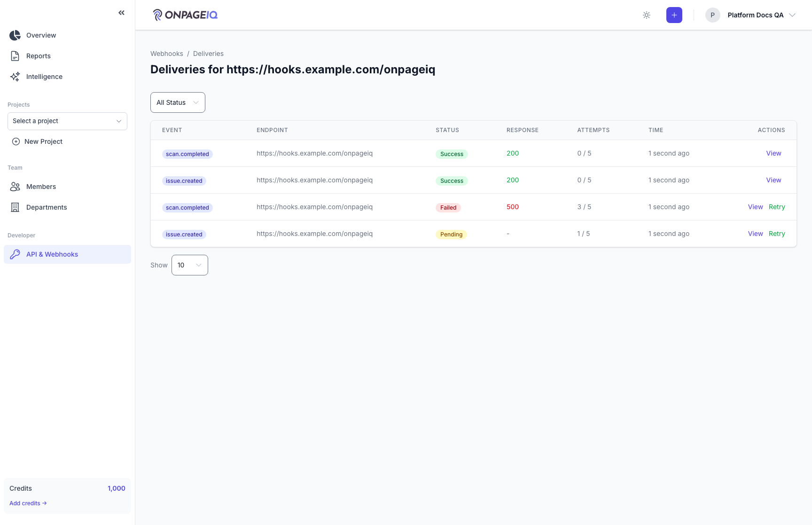Open the Show 10 rows dropdown
This screenshot has height=525, width=812.
190,265
